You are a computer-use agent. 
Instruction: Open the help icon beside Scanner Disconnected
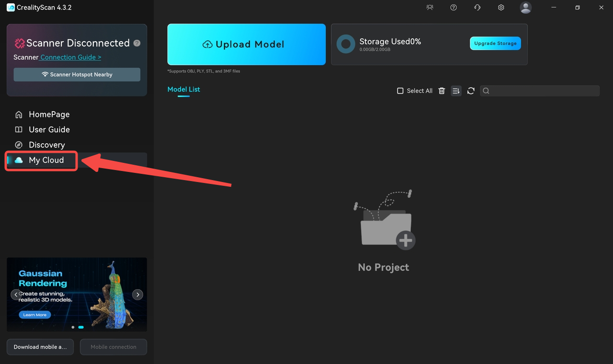click(137, 43)
